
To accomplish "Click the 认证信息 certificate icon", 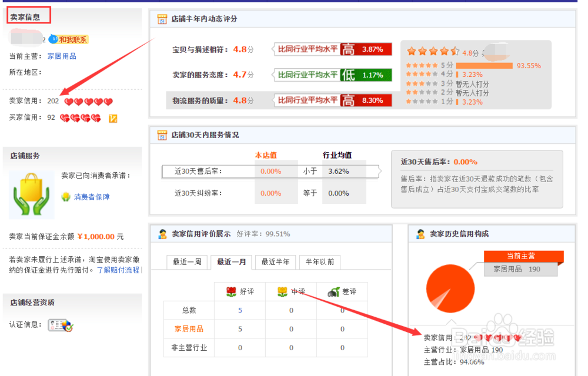I will [x=59, y=325].
